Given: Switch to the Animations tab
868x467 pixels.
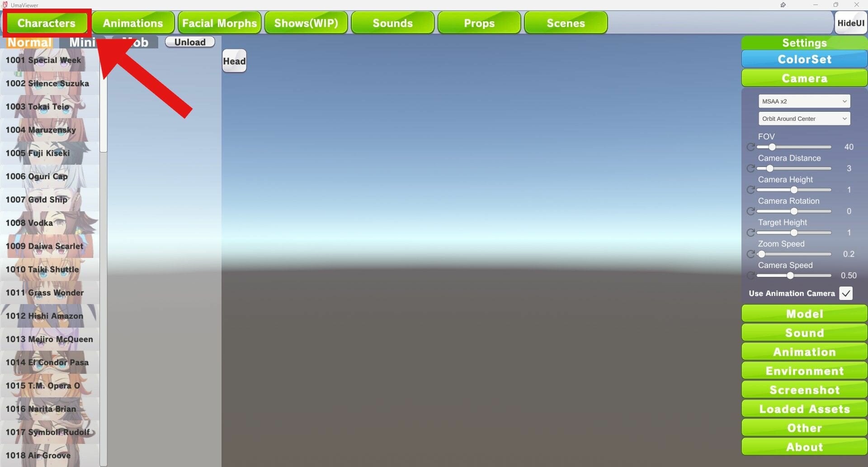Looking at the screenshot, I should (x=133, y=23).
